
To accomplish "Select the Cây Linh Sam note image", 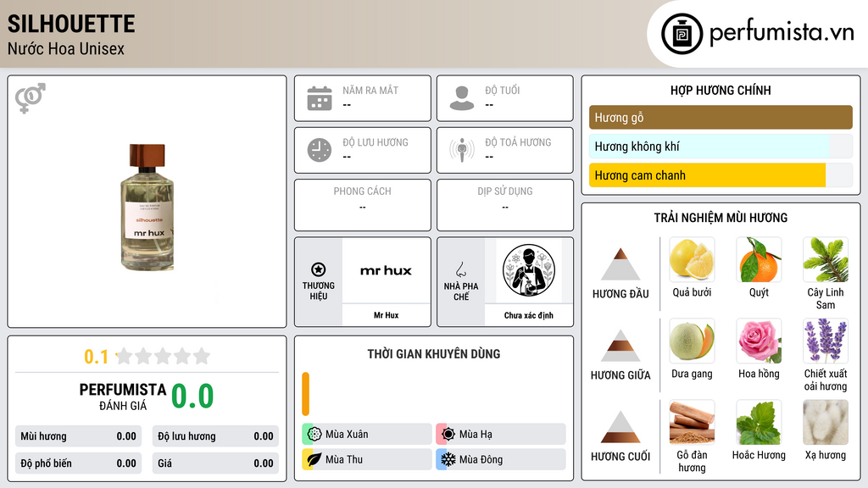I will (826, 259).
